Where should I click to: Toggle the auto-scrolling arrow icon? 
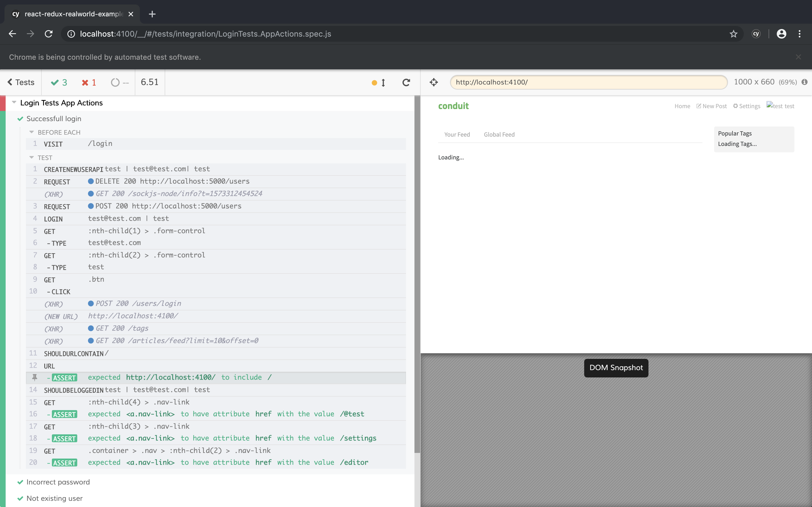tap(383, 83)
